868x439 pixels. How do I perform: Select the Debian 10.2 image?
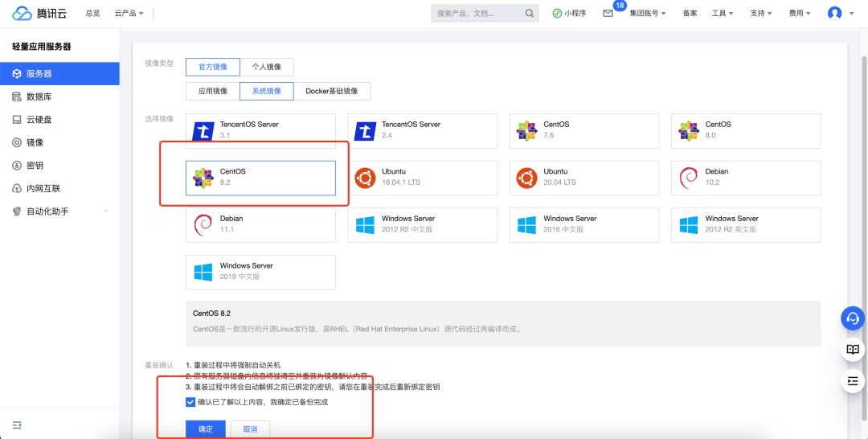pos(746,178)
